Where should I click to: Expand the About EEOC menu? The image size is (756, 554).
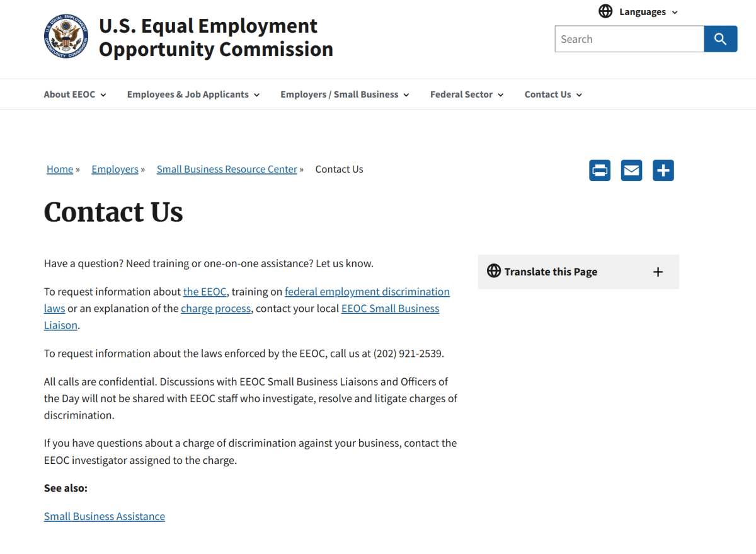point(75,95)
